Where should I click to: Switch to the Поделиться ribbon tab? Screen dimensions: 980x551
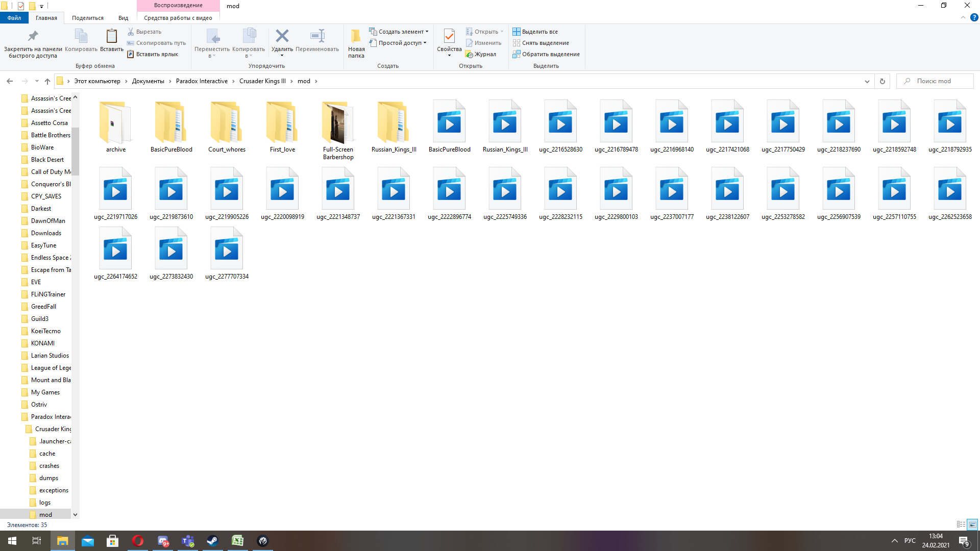click(x=88, y=18)
